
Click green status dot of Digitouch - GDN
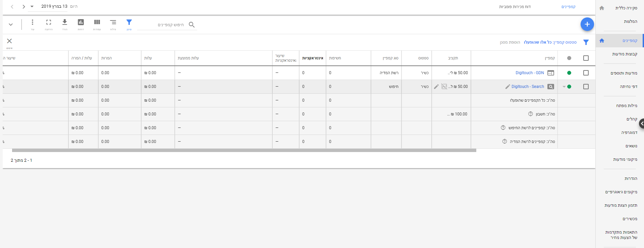(x=569, y=73)
